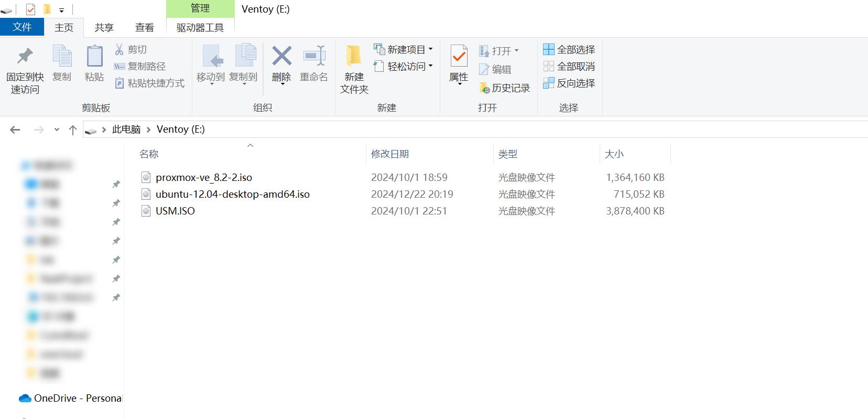This screenshot has height=419, width=868.
Task: Open the 移动到 menu button
Action: point(211,65)
